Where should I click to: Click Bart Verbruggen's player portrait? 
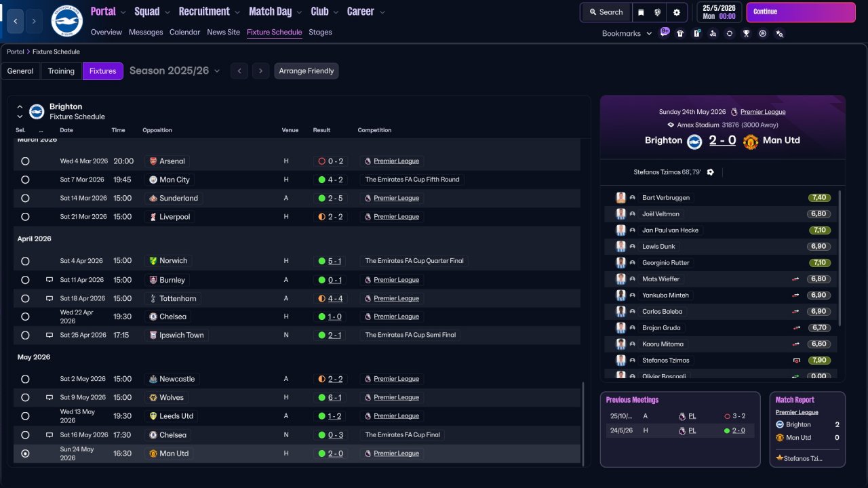pyautogui.click(x=620, y=198)
